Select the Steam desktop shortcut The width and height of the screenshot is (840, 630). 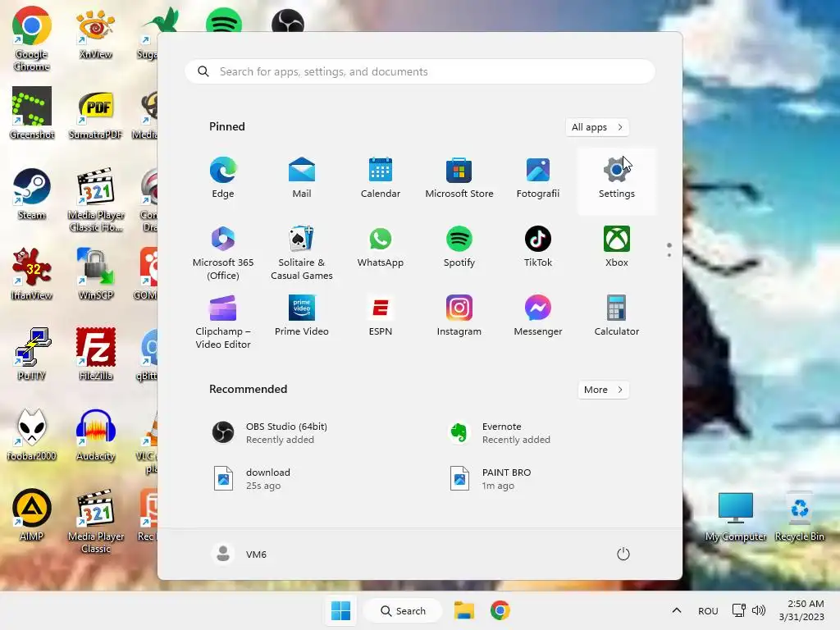[32, 194]
